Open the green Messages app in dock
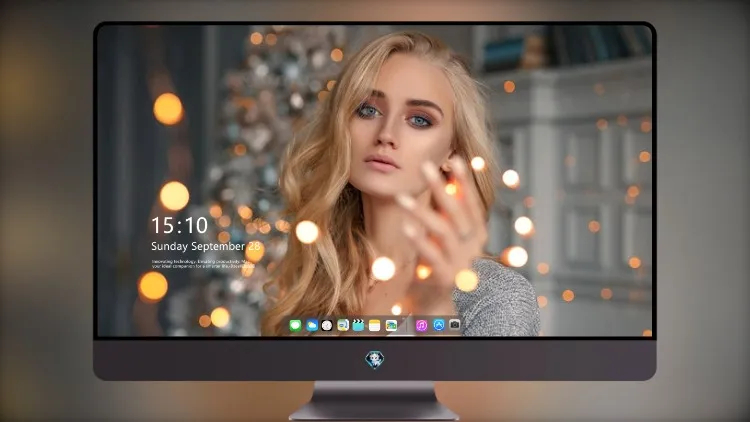The width and height of the screenshot is (750, 422). coord(295,325)
